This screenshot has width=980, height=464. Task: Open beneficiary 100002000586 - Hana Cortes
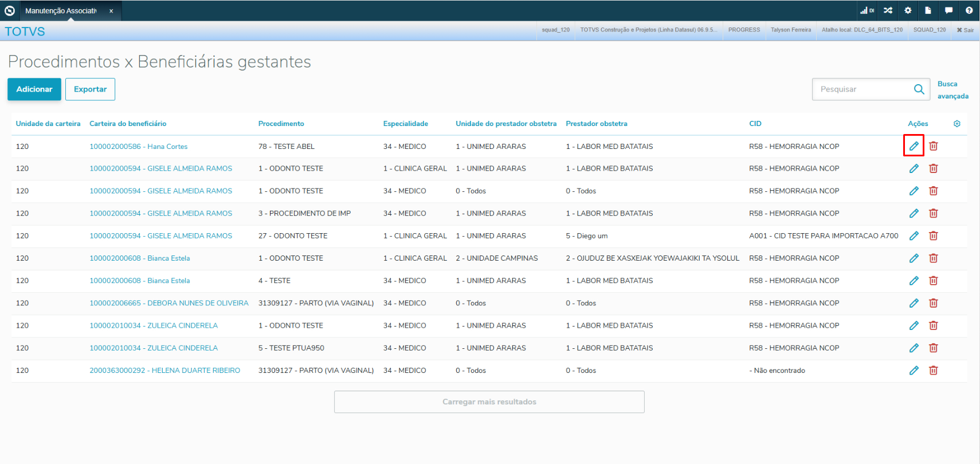click(139, 147)
